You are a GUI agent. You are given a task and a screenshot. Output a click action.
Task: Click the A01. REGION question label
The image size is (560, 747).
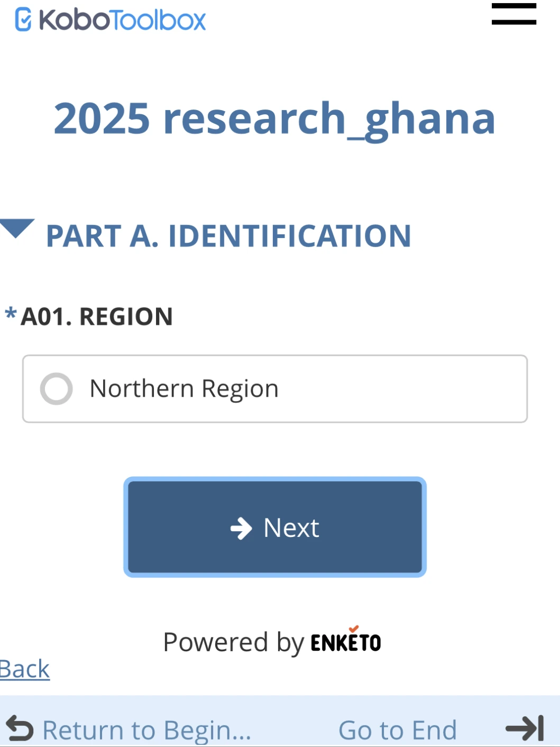[97, 317]
